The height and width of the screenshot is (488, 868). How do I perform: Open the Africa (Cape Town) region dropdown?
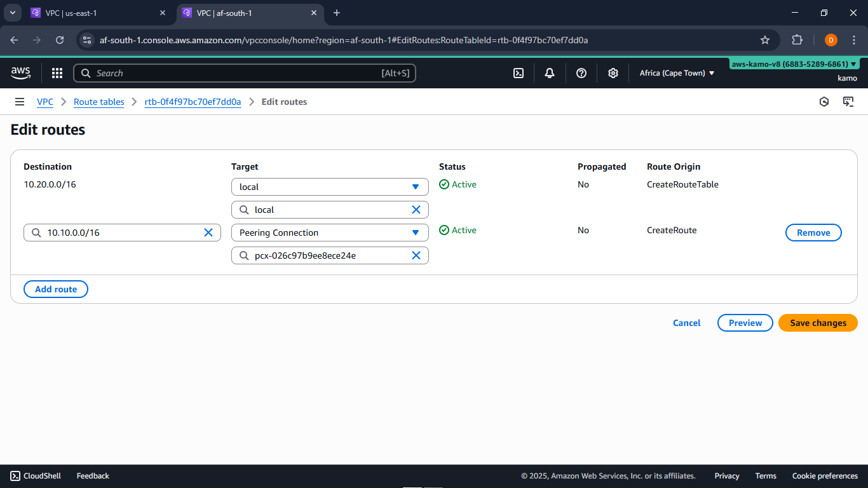point(677,73)
